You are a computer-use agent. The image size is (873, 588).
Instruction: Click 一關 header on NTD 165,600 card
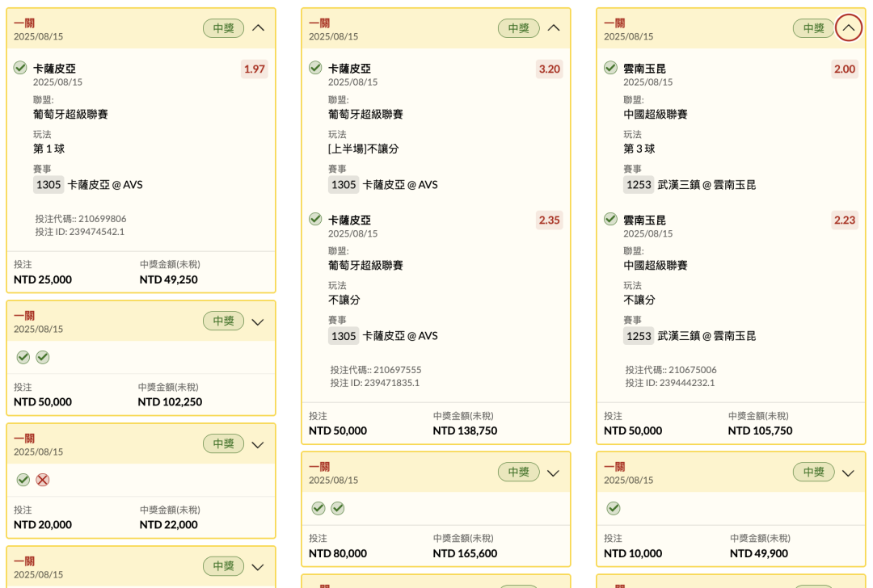click(x=319, y=467)
